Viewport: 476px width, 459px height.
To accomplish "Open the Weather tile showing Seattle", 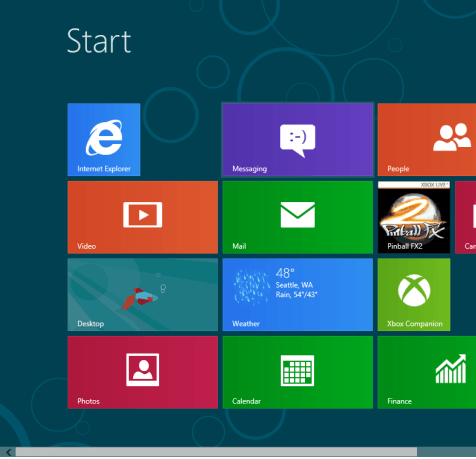I will tap(297, 294).
